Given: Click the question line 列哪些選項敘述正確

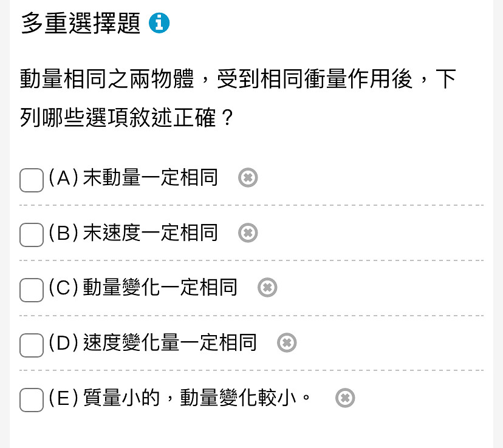Looking at the screenshot, I should [x=126, y=117].
